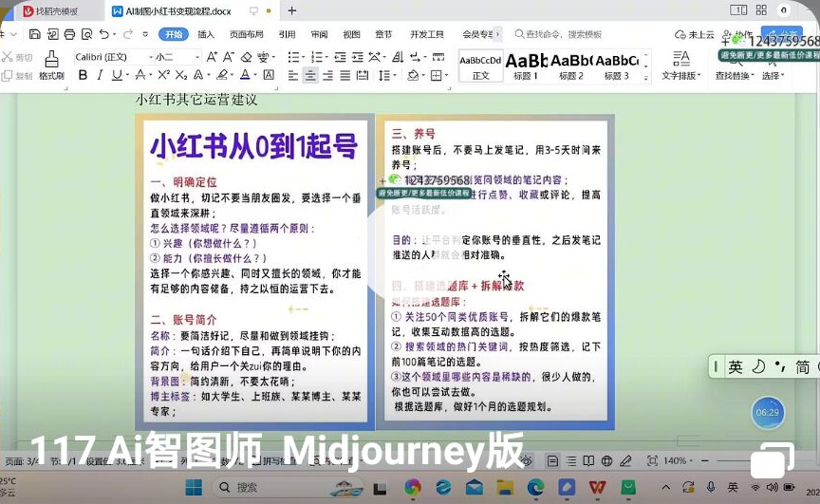Click the Save icon in quick access toolbar

(34, 34)
